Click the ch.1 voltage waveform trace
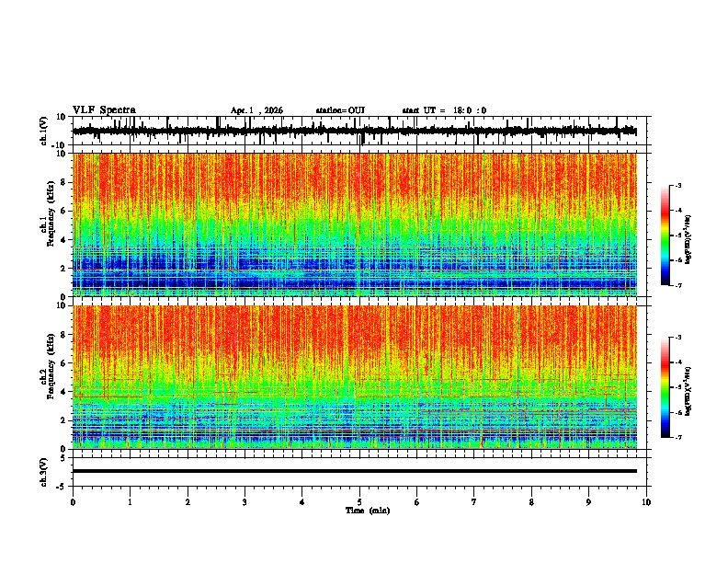Screen dimensions: 728x563 (x=354, y=131)
